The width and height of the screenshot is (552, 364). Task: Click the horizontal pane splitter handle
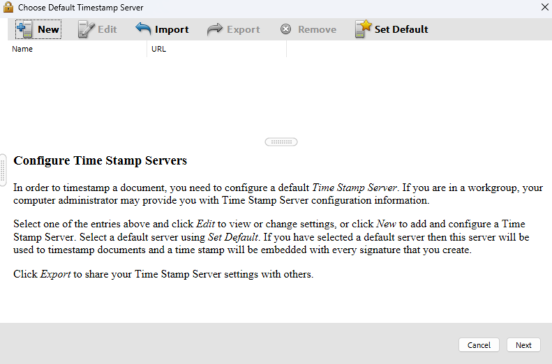[x=281, y=142]
